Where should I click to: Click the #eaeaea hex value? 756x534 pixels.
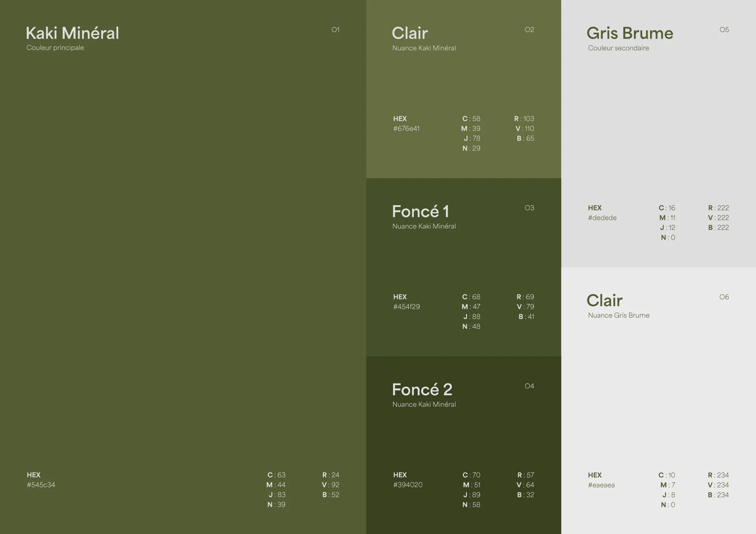[x=601, y=485]
